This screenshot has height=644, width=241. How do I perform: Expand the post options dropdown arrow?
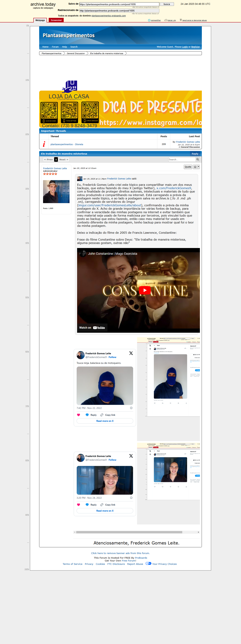coord(199,167)
